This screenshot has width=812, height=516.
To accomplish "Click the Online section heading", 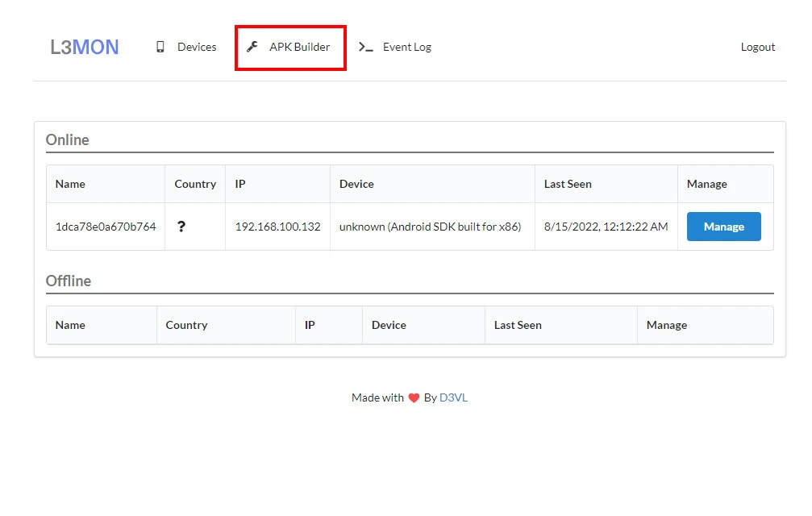I will pos(68,139).
